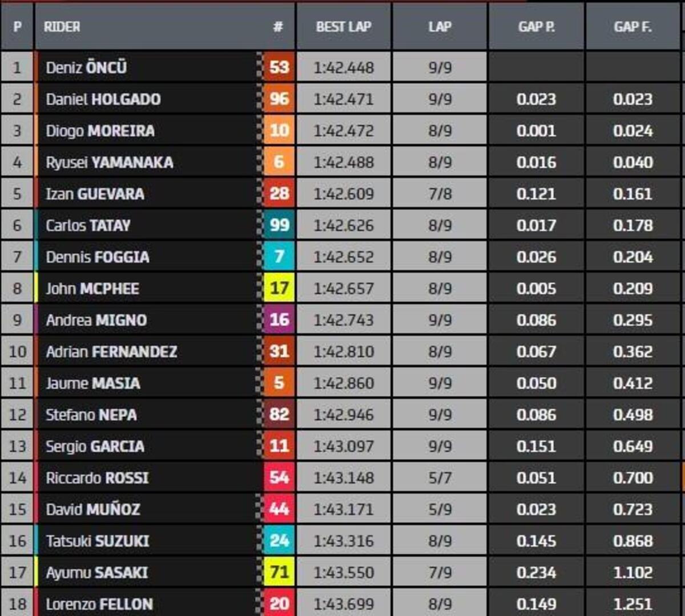Click the LAP column header

pyautogui.click(x=440, y=27)
